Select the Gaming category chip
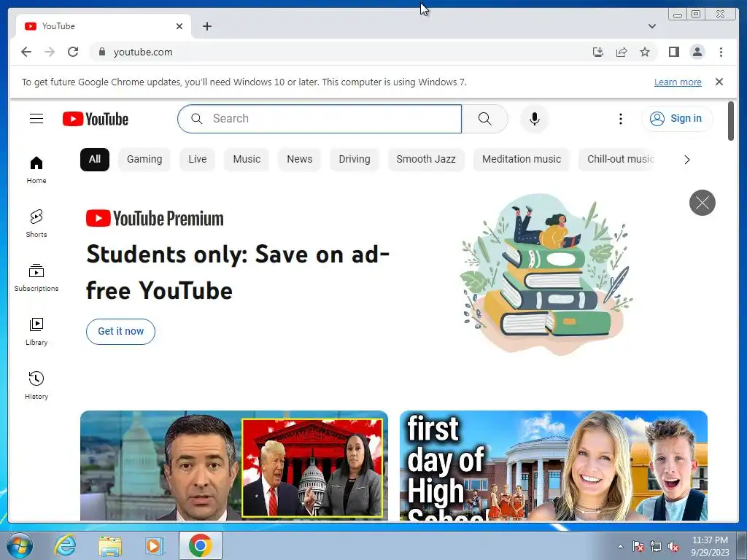The width and height of the screenshot is (747, 560). pos(144,160)
